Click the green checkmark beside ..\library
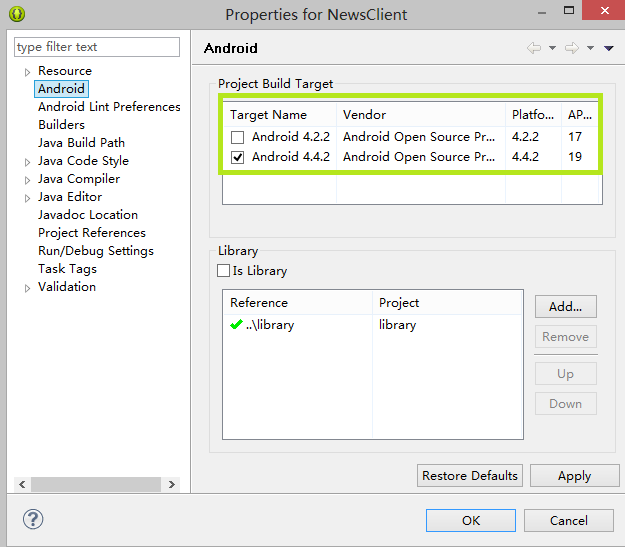The height and width of the screenshot is (547, 625). [236, 325]
